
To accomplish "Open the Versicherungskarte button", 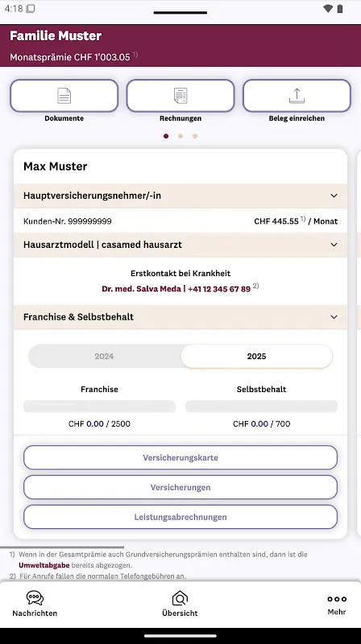I will click(x=180, y=457).
